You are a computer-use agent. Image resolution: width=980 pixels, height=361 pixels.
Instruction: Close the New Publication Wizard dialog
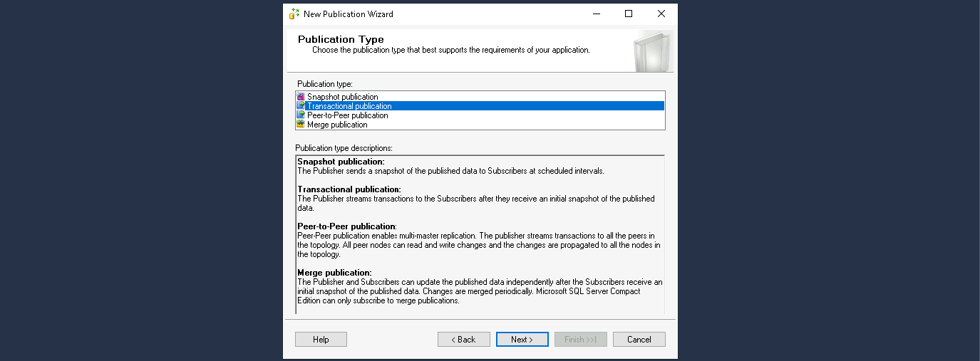661,14
